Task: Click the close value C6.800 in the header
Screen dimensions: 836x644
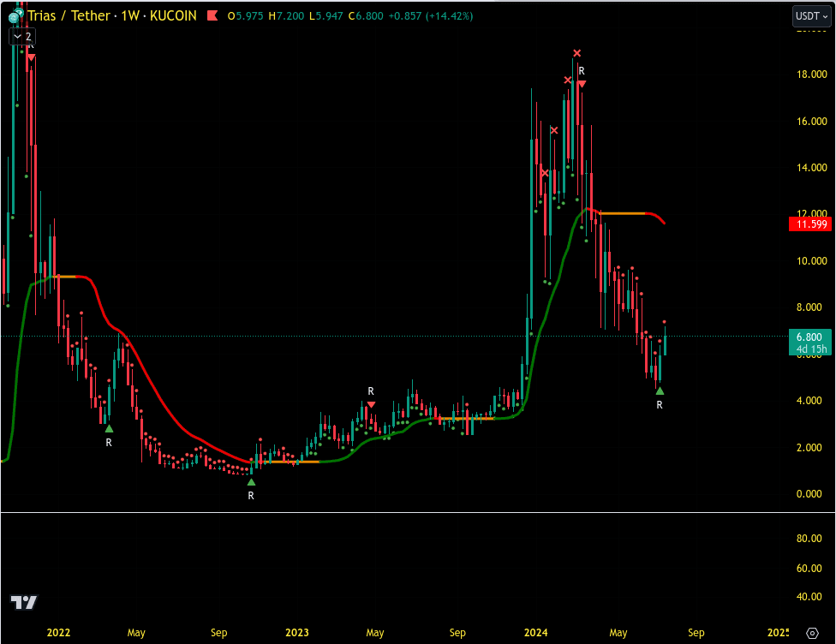Action: click(366, 16)
